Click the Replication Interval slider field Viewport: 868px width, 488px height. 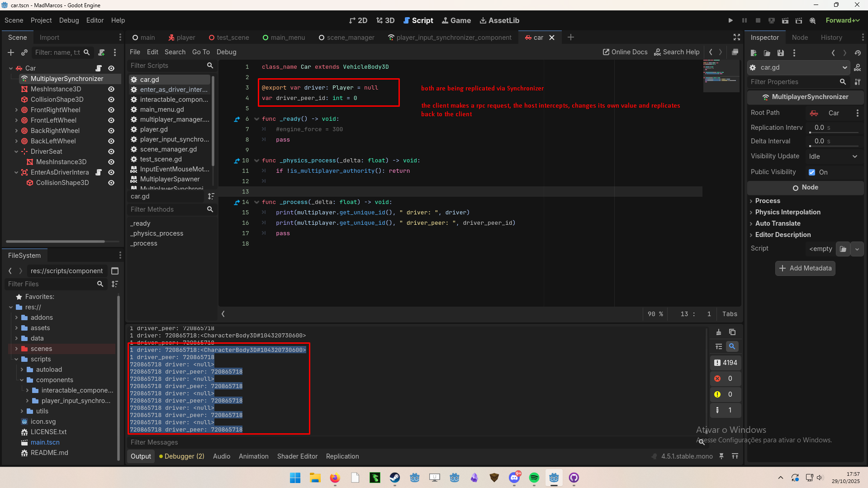click(834, 128)
